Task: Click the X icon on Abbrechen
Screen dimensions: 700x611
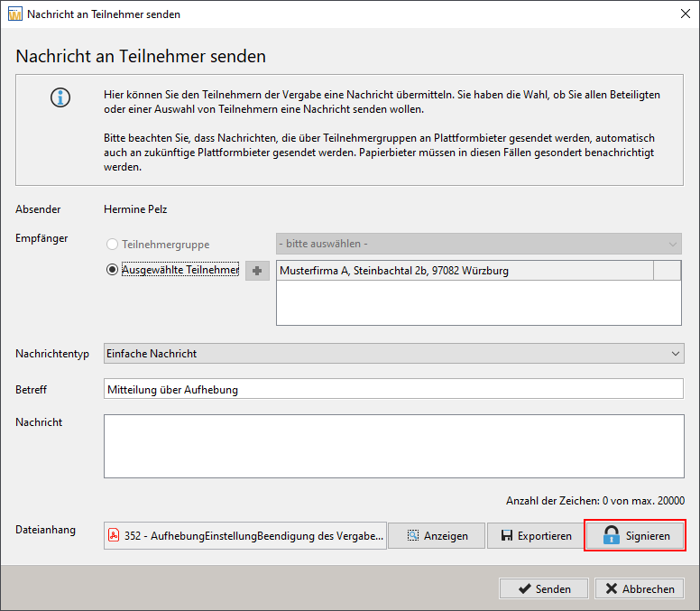Action: point(612,588)
